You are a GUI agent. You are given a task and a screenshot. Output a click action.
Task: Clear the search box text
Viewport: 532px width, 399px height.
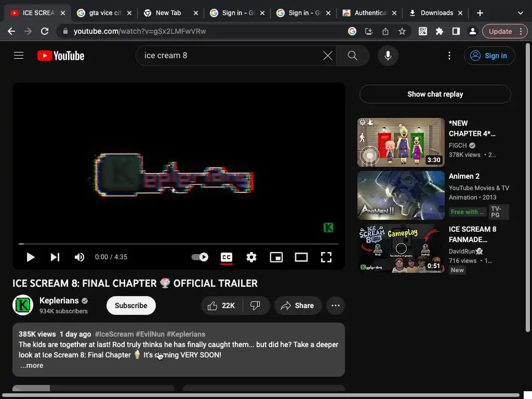click(327, 56)
